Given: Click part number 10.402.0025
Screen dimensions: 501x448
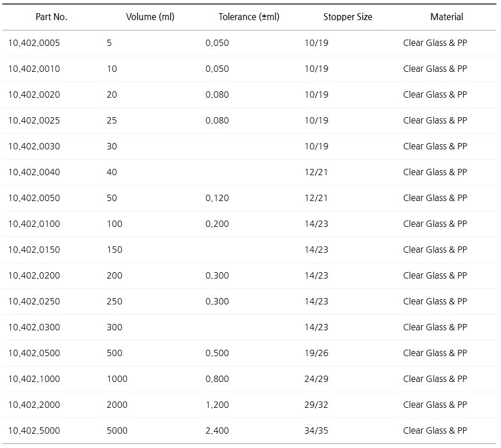Looking at the screenshot, I should click(34, 121).
